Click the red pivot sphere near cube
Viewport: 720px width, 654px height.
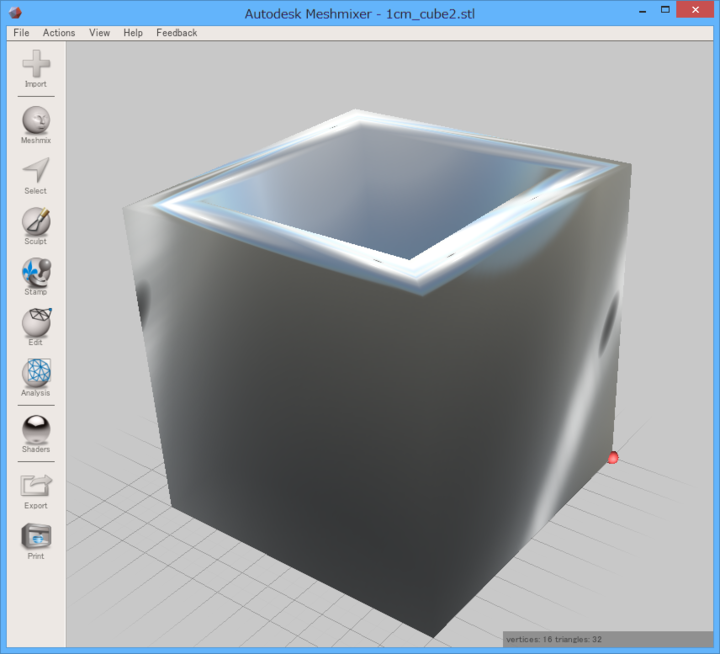pos(613,457)
